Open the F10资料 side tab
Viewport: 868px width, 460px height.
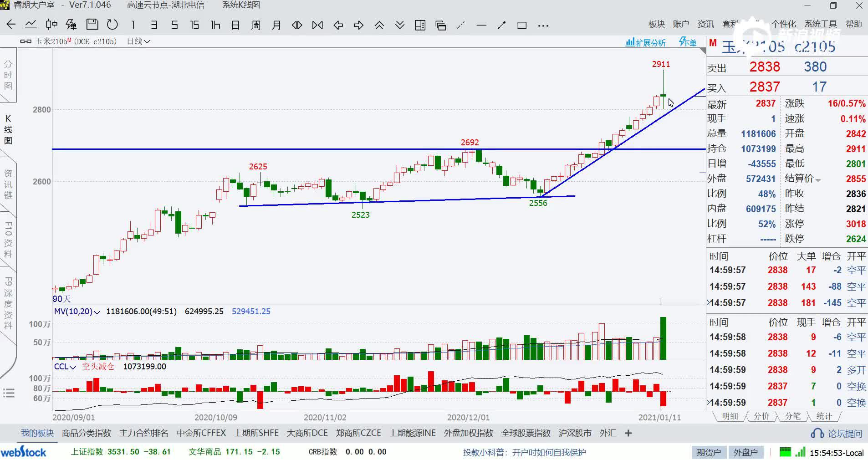pyautogui.click(x=8, y=240)
